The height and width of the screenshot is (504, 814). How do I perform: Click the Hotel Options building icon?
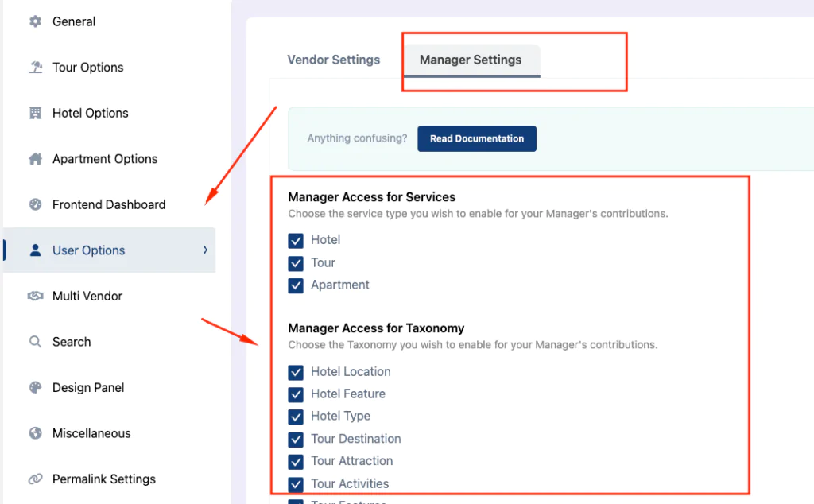(x=35, y=113)
